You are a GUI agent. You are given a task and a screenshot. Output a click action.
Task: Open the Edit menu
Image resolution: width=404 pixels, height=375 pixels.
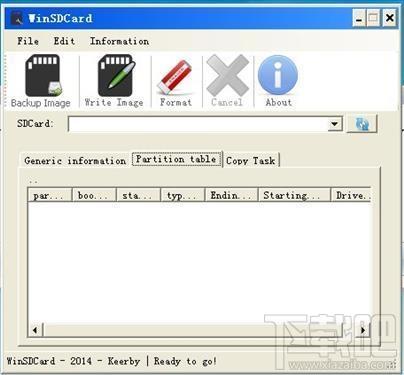click(64, 41)
